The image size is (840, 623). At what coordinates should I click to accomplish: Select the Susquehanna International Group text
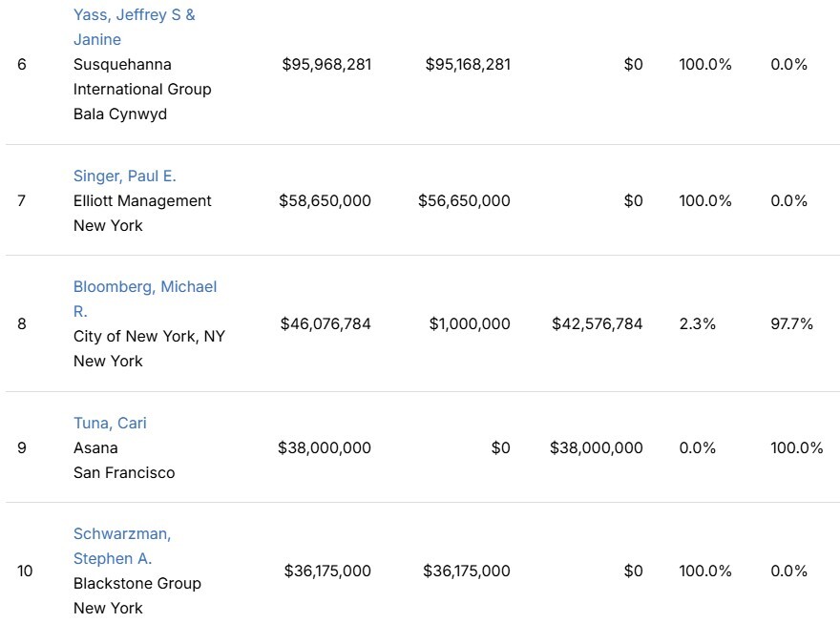point(142,77)
